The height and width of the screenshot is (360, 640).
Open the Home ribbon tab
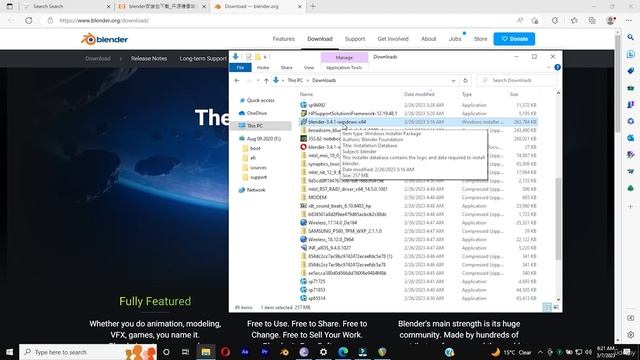[263, 67]
